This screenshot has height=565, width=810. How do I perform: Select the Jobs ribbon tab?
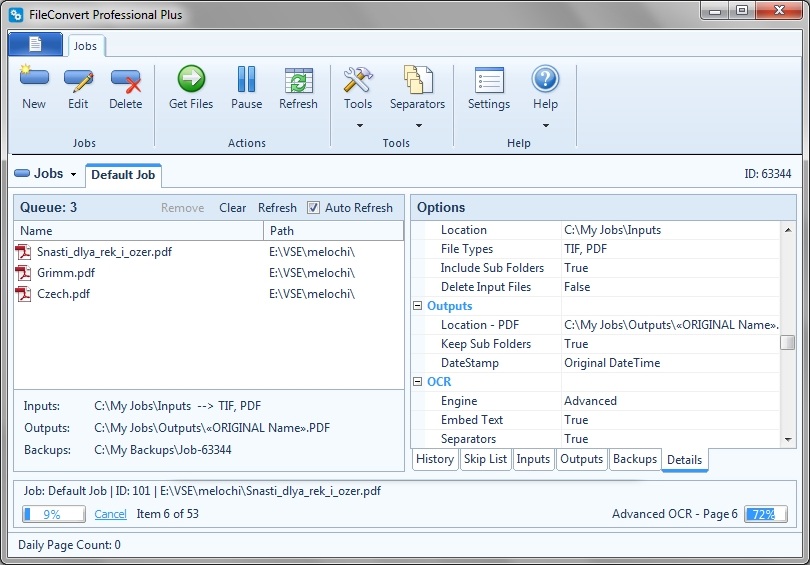(85, 46)
